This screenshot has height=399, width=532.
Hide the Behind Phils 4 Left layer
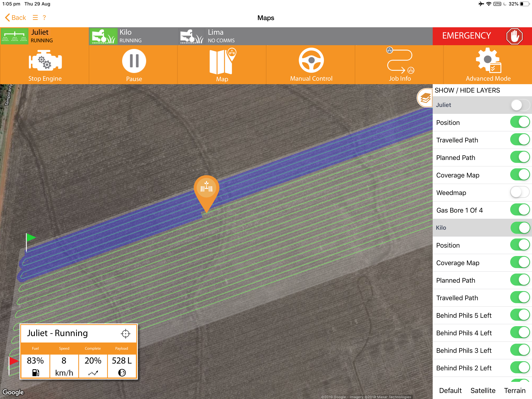(520, 333)
